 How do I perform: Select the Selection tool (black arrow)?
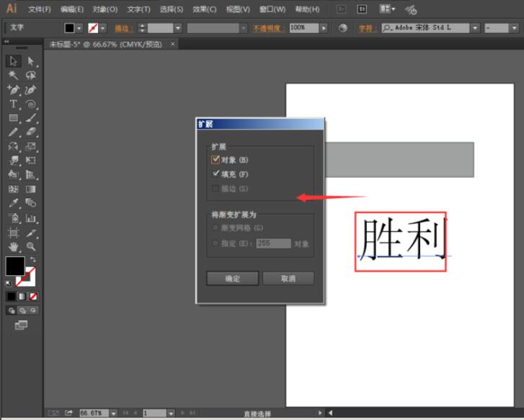(14, 61)
